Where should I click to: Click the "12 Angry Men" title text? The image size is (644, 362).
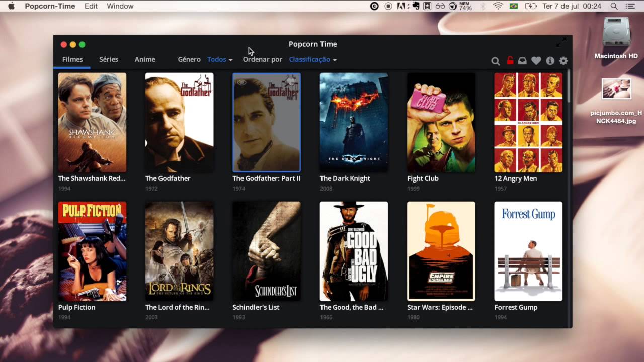pyautogui.click(x=516, y=178)
